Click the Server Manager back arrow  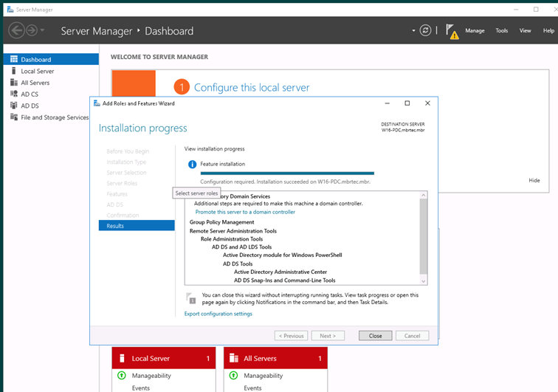16,30
